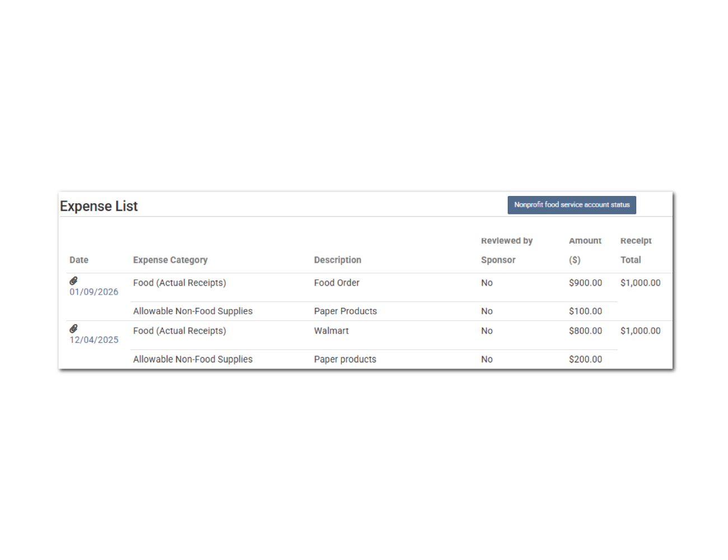Select the capitalized Paper Products description cell
The width and height of the screenshot is (728, 560).
pyautogui.click(x=345, y=311)
